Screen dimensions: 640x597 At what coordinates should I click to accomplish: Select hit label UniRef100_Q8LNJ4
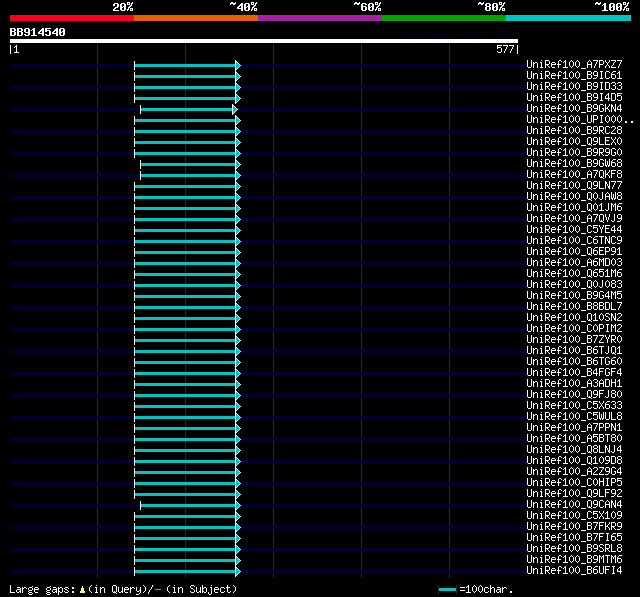[574, 450]
